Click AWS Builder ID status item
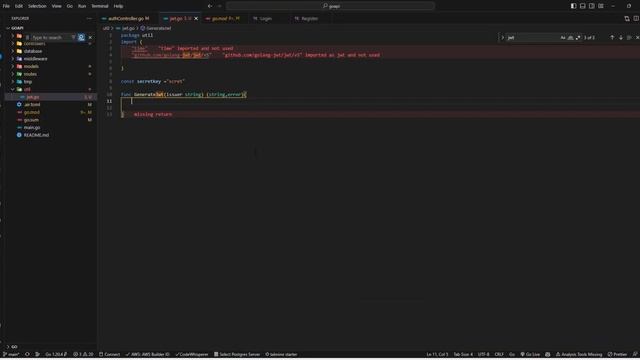This screenshot has width=640, height=360. click(147, 354)
